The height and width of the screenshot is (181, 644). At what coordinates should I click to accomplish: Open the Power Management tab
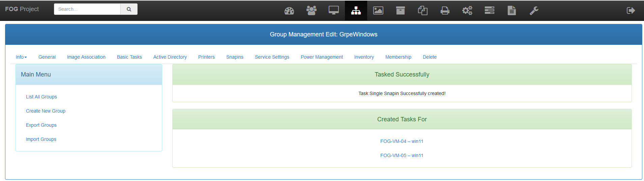(321, 57)
